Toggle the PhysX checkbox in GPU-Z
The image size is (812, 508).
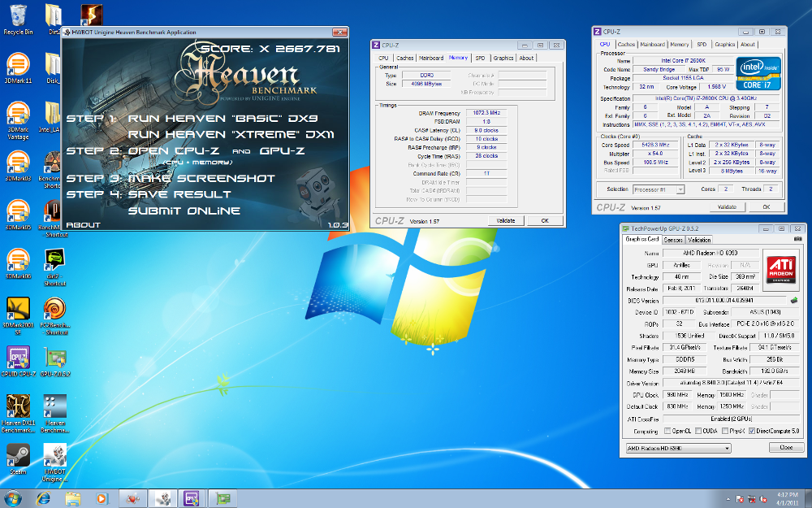(725, 431)
